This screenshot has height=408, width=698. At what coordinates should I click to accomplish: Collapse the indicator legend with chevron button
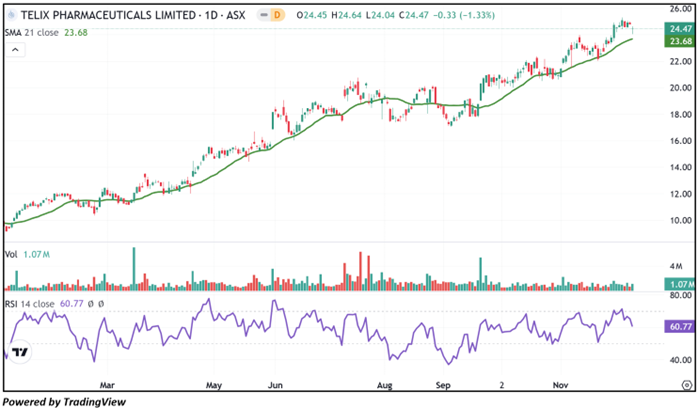[x=15, y=50]
